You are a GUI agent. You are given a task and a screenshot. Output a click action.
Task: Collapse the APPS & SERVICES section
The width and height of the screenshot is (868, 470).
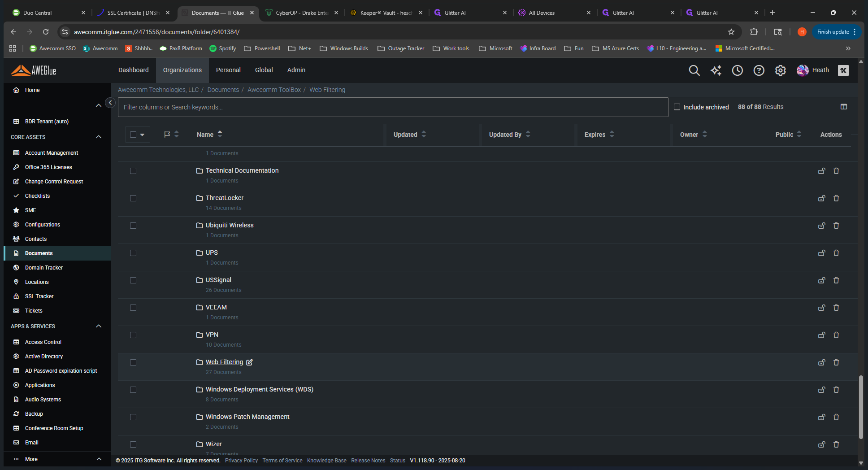tap(99, 326)
